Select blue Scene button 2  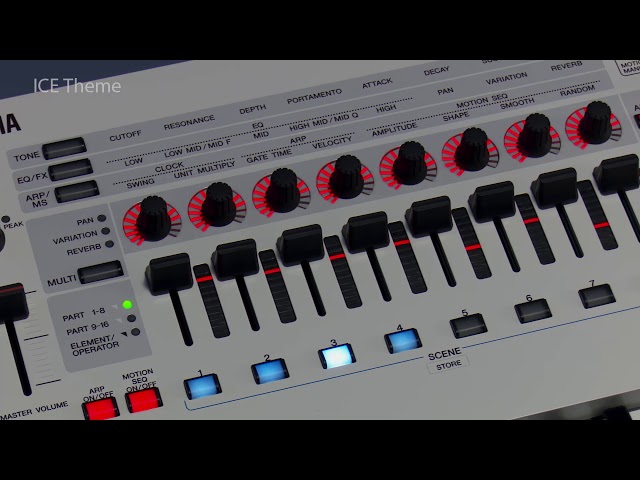pyautogui.click(x=270, y=371)
